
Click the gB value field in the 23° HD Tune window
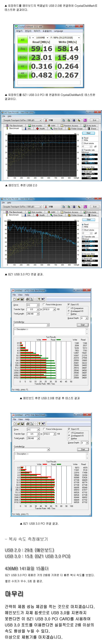pos(87,146)
